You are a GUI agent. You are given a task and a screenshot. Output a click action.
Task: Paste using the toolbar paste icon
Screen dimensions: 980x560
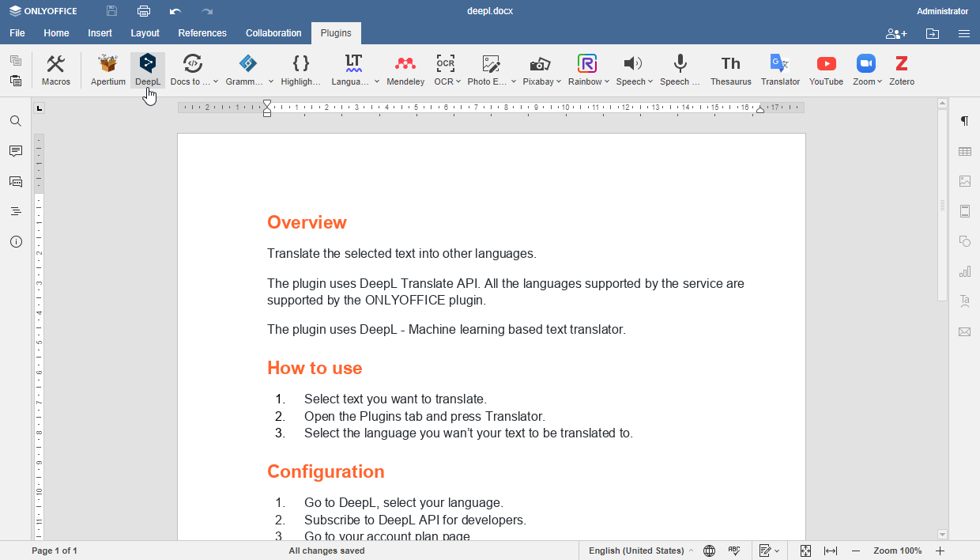pyautogui.click(x=16, y=81)
